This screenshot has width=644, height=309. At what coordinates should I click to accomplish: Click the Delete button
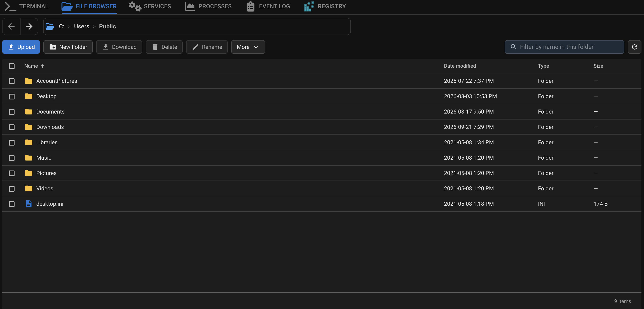click(164, 47)
